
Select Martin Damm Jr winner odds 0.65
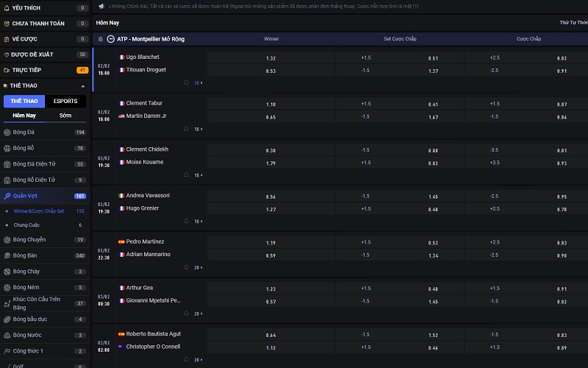(271, 117)
